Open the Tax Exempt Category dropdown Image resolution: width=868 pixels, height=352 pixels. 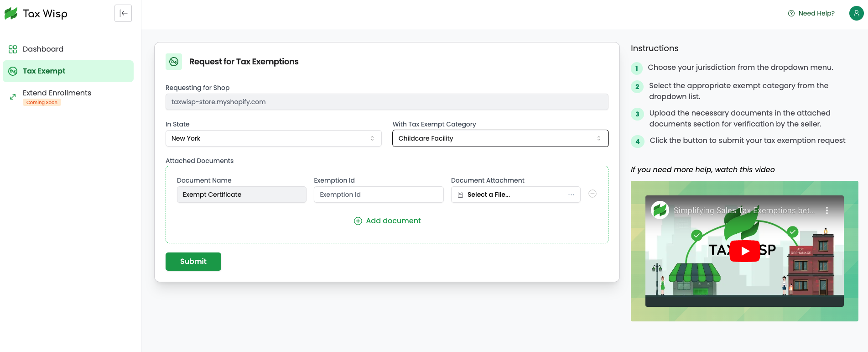pos(500,138)
